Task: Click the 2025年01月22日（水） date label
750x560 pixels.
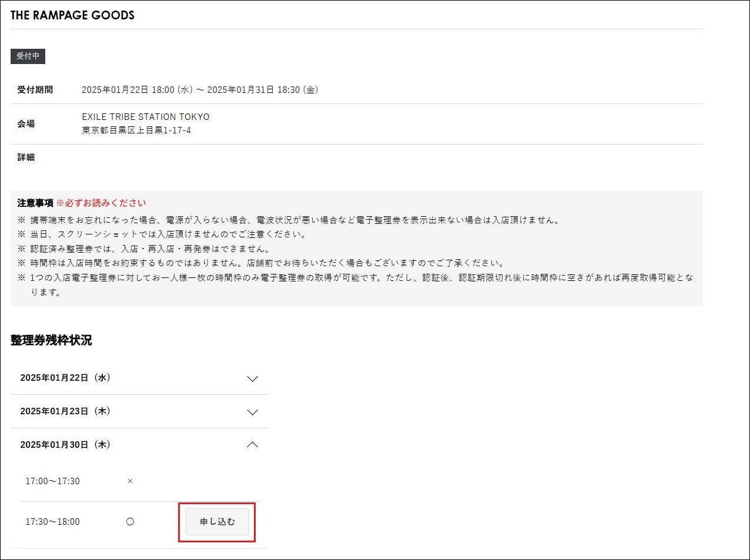Action: click(x=65, y=378)
